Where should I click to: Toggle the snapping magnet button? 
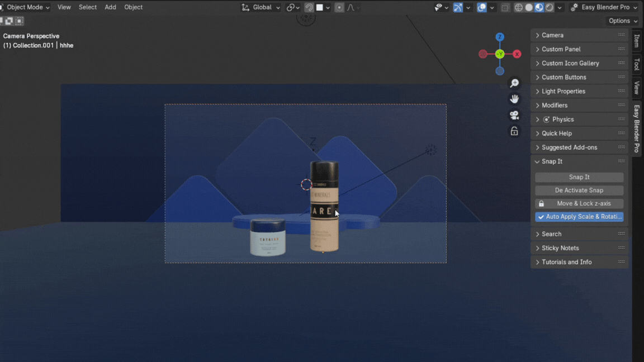[x=309, y=7]
